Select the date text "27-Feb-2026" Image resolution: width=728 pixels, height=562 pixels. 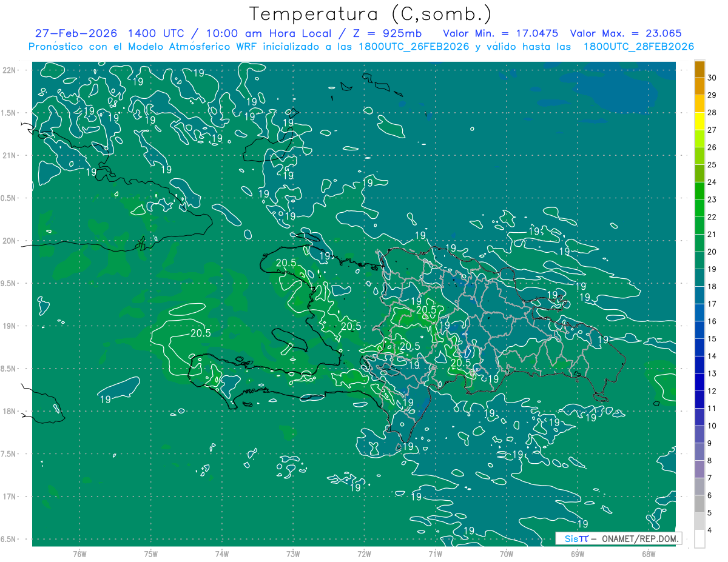(76, 33)
